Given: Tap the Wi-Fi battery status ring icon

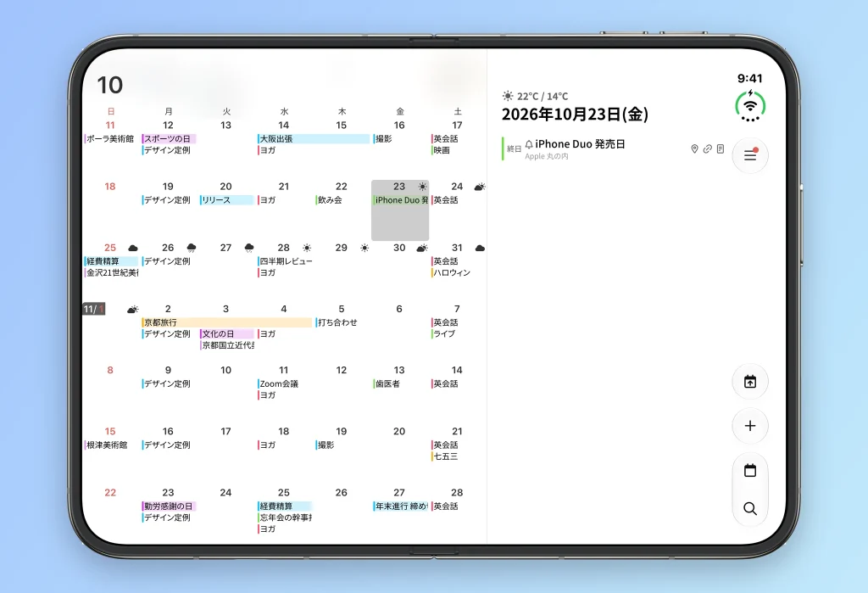Looking at the screenshot, I should (750, 106).
